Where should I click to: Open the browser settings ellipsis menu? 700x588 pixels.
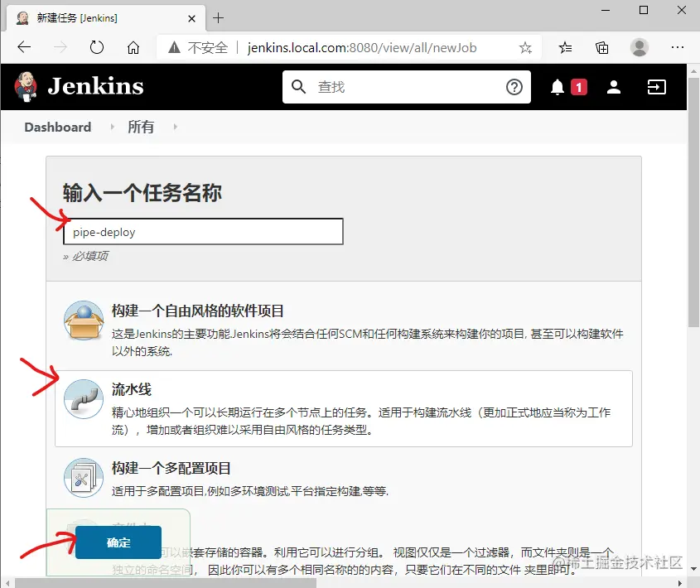[678, 47]
